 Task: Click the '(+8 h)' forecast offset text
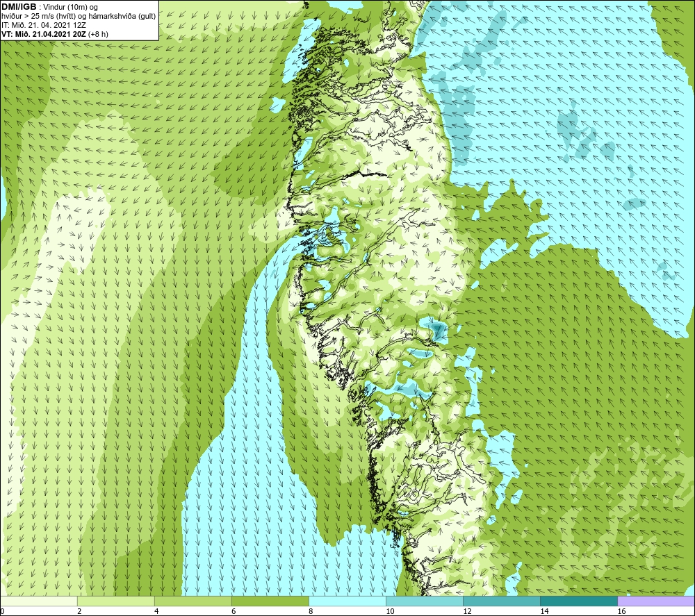tap(99, 34)
